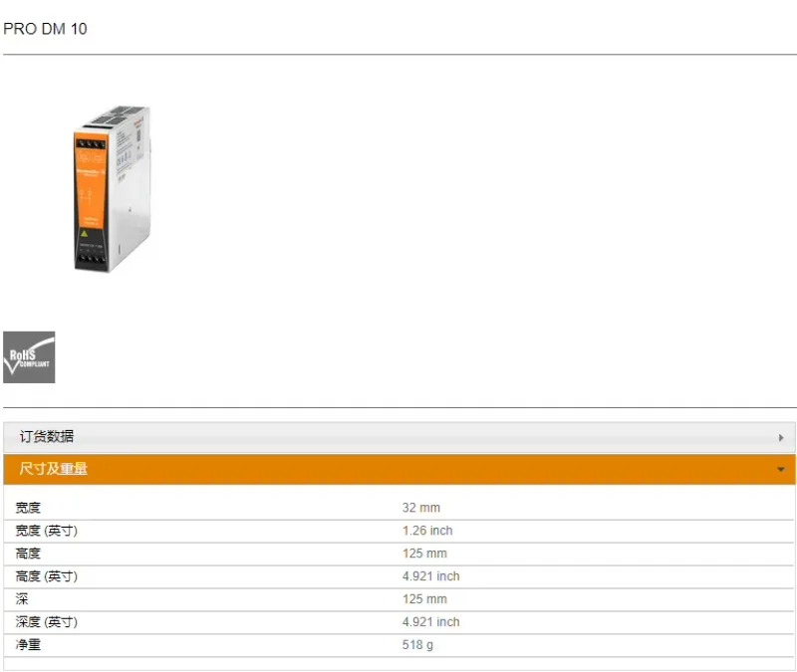Click the 1.26 inch value
797x672 pixels.
pos(427,531)
